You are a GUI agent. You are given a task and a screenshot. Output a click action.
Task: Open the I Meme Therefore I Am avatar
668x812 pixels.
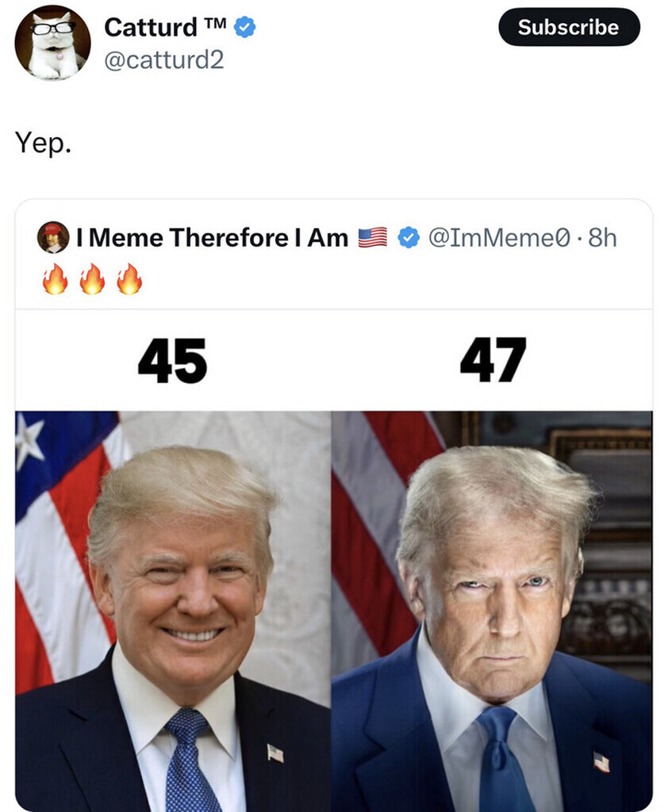tap(53, 237)
